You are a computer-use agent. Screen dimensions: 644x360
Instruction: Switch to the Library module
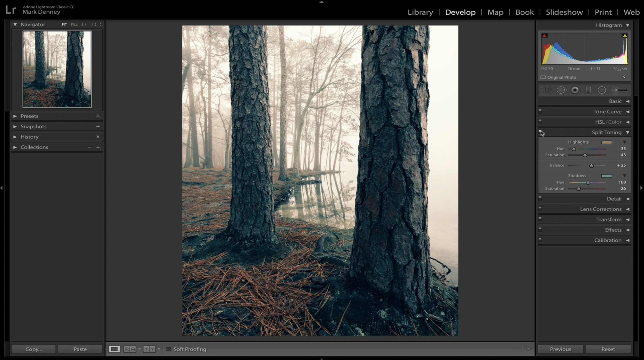pyautogui.click(x=420, y=12)
